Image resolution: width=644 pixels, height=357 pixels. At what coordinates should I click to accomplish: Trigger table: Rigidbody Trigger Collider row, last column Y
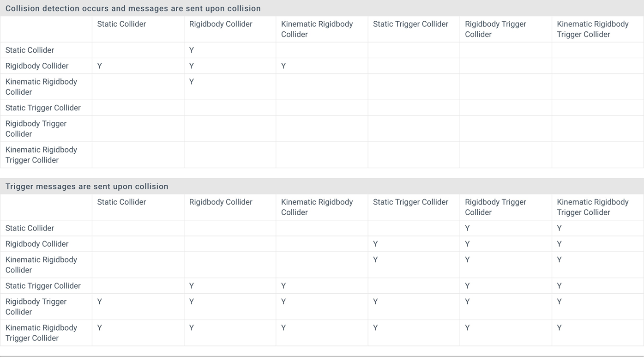(x=560, y=302)
